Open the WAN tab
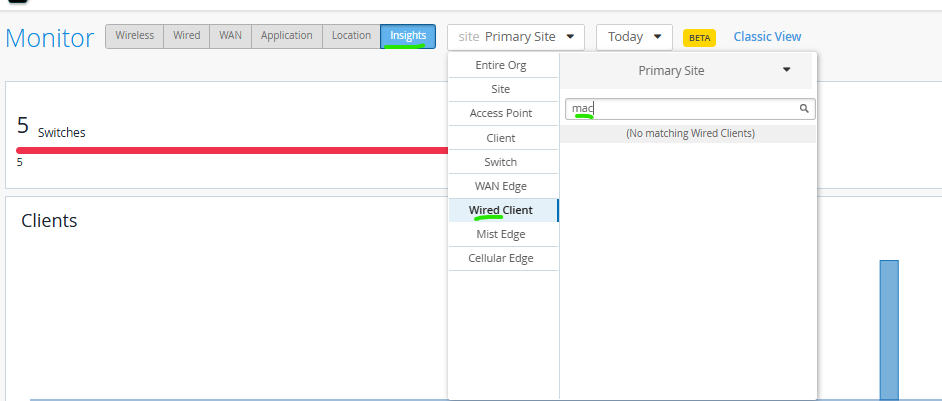This screenshot has width=942, height=401. coord(230,36)
